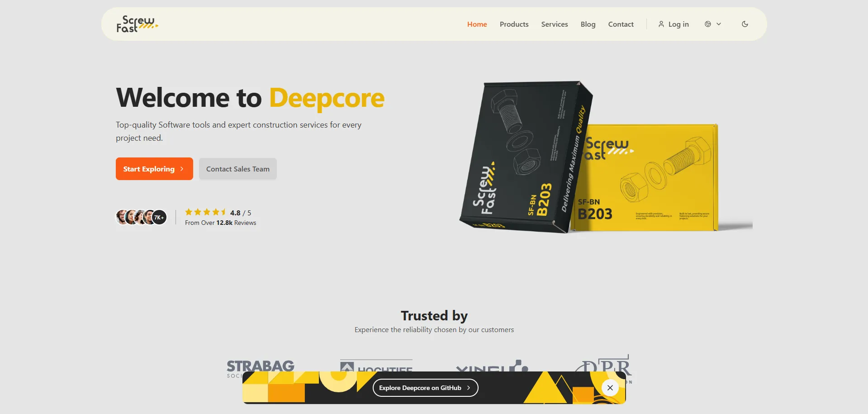The height and width of the screenshot is (414, 868).
Task: Click the five-star rating icons
Action: click(206, 212)
